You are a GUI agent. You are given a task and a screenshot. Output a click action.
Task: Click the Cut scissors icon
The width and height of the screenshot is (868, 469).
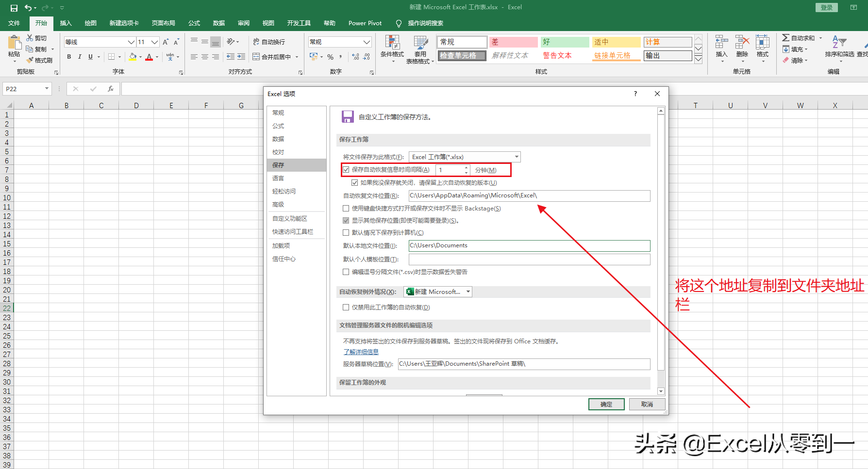coord(30,38)
